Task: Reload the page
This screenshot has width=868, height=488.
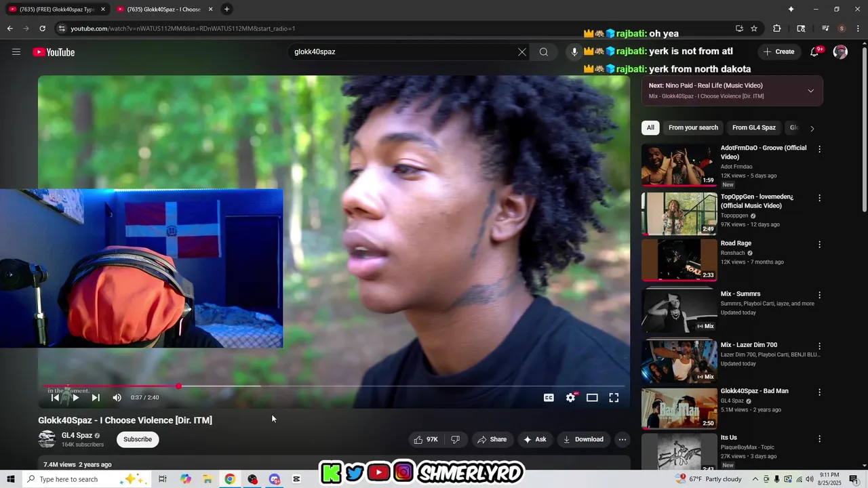Action: pyautogui.click(x=42, y=28)
